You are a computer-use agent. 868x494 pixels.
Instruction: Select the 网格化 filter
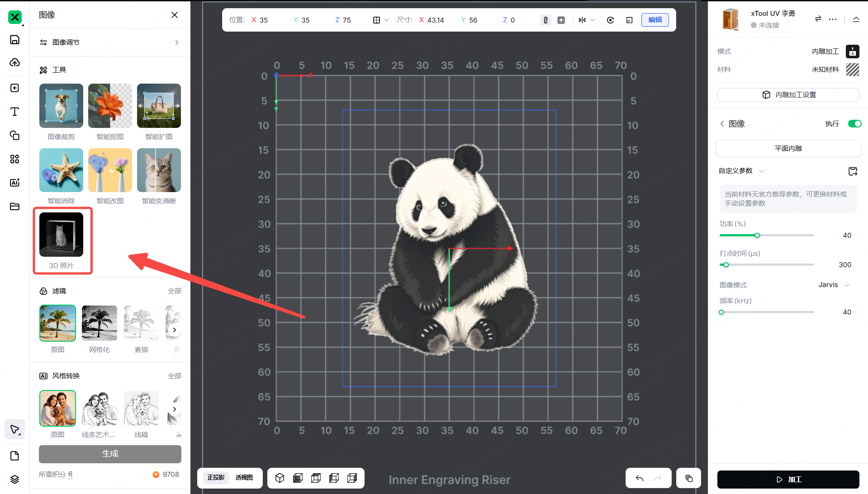click(100, 323)
